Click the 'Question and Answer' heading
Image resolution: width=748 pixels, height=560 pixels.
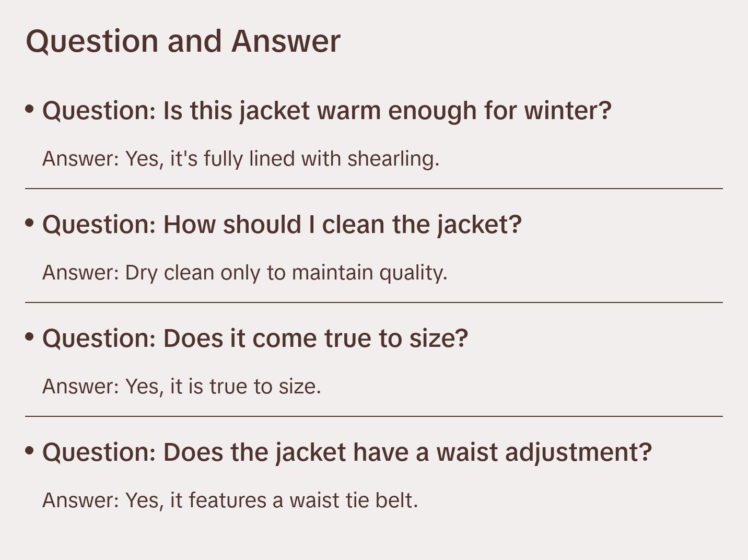183,41
